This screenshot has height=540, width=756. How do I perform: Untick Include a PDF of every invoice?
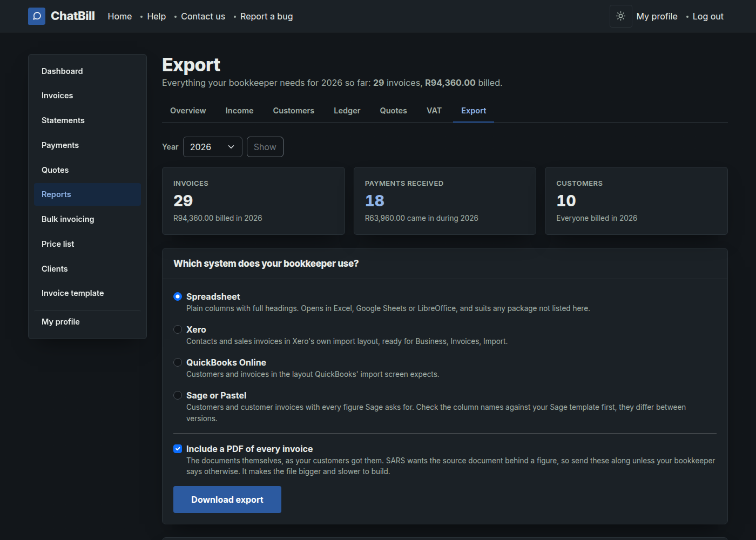click(178, 449)
